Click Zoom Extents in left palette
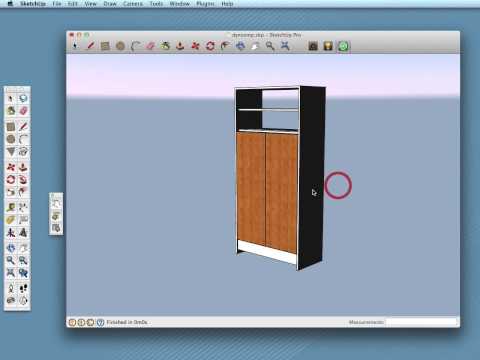480x360 pixels. [11, 273]
